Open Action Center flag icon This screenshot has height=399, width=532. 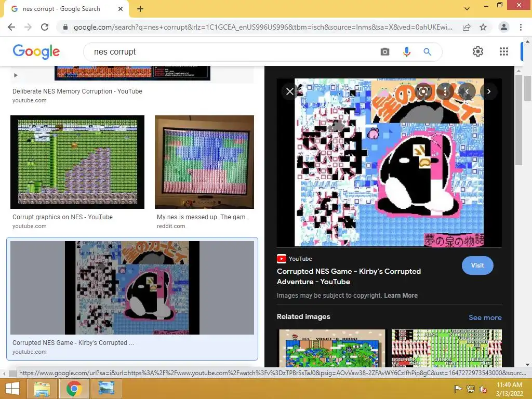458,389
